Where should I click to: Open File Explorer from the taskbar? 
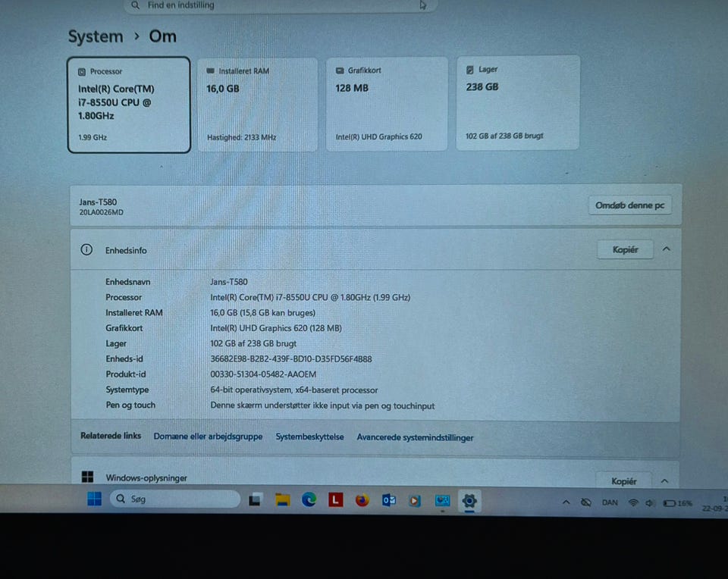(x=282, y=499)
